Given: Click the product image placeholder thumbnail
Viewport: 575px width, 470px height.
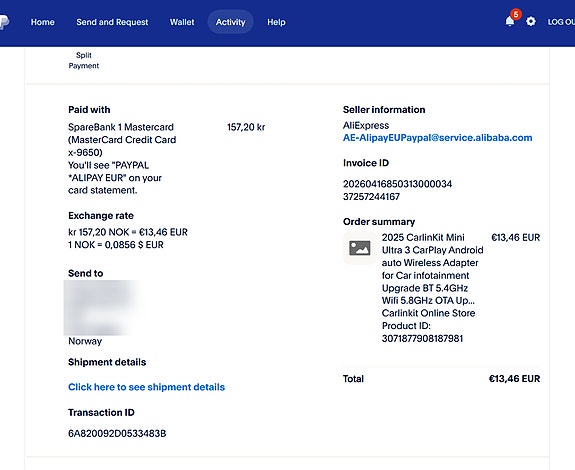Looking at the screenshot, I should click(x=360, y=248).
